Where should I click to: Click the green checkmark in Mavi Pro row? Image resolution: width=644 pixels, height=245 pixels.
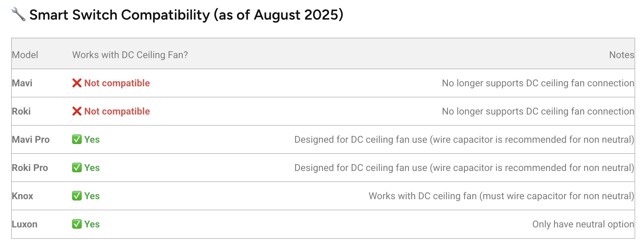[77, 139]
